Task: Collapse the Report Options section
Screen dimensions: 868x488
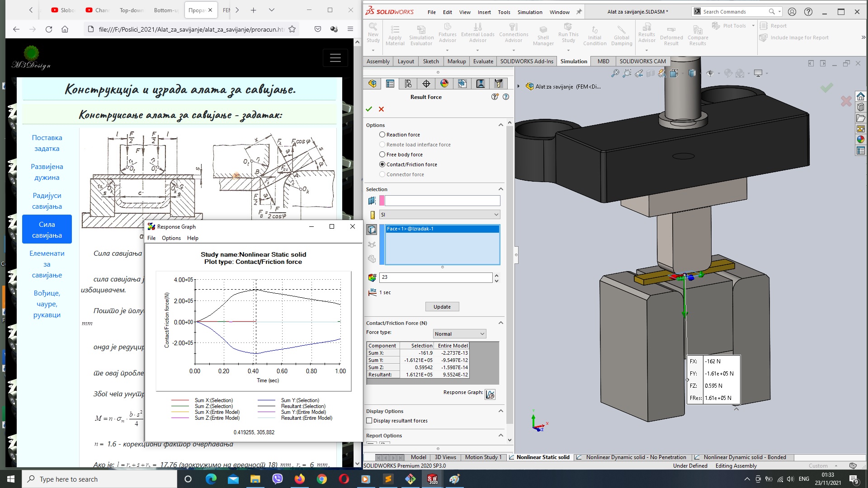Action: pos(500,436)
